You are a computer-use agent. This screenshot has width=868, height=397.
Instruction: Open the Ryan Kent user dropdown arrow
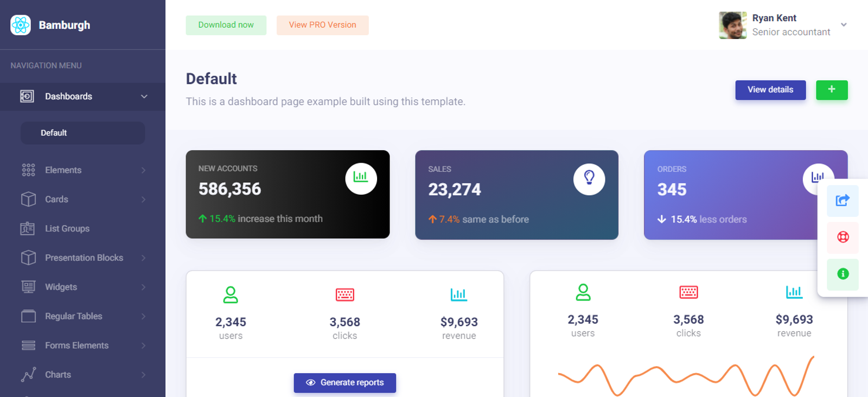click(844, 25)
